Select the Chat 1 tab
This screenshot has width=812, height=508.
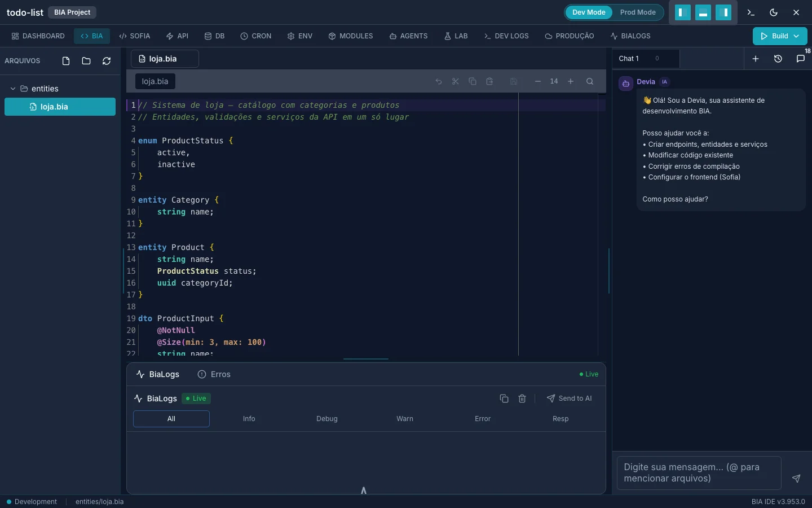click(646, 59)
